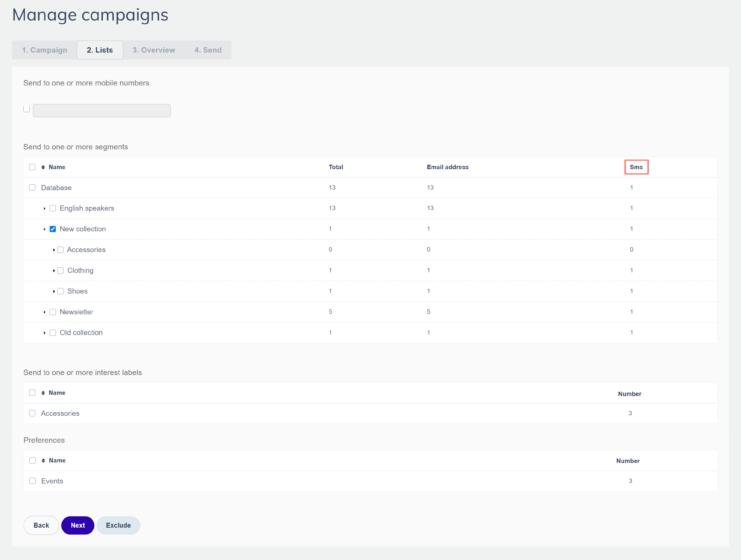Viewport: 741px width, 560px height.
Task: Expand the English speakers segment
Action: (44, 209)
